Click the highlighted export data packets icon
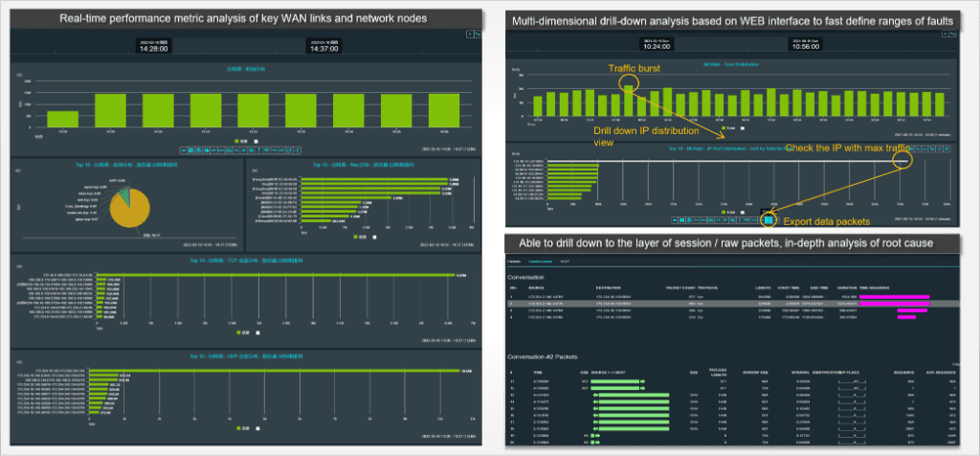This screenshot has width=980, height=456. click(x=768, y=219)
